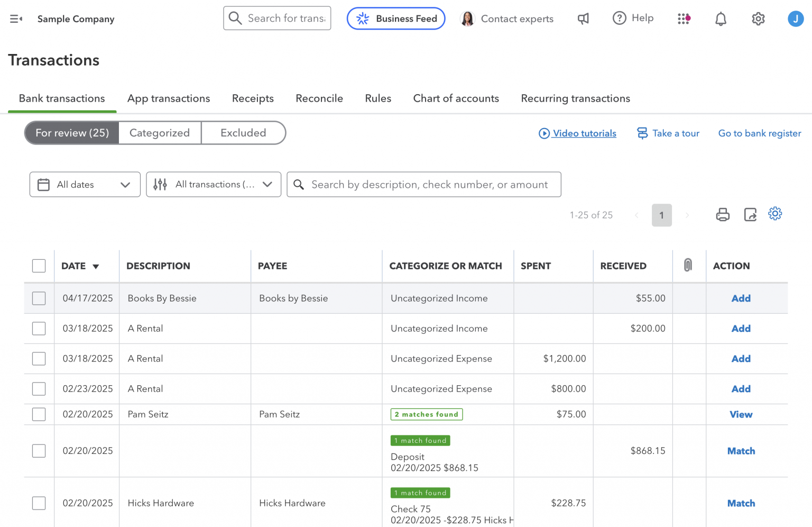The width and height of the screenshot is (812, 527).
Task: Collapse the navigation with the hamburger icon
Action: point(16,19)
